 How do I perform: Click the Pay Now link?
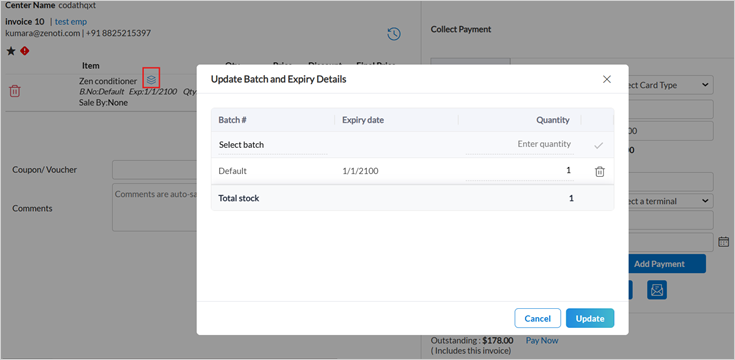(542, 340)
